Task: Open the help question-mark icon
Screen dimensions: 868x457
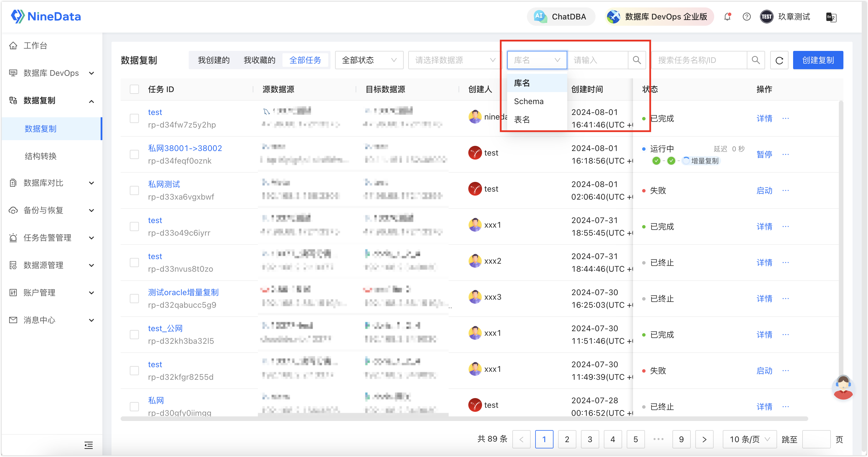Action: 747,17
